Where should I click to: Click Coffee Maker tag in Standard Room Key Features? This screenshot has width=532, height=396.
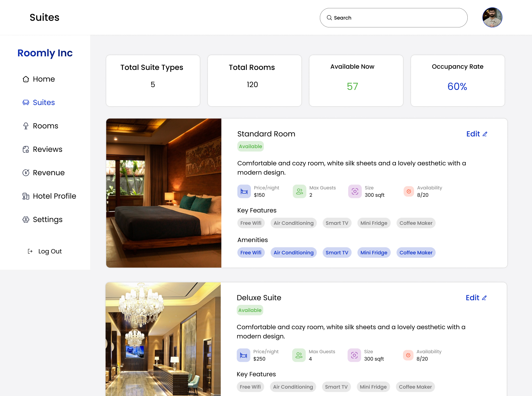[416, 223]
